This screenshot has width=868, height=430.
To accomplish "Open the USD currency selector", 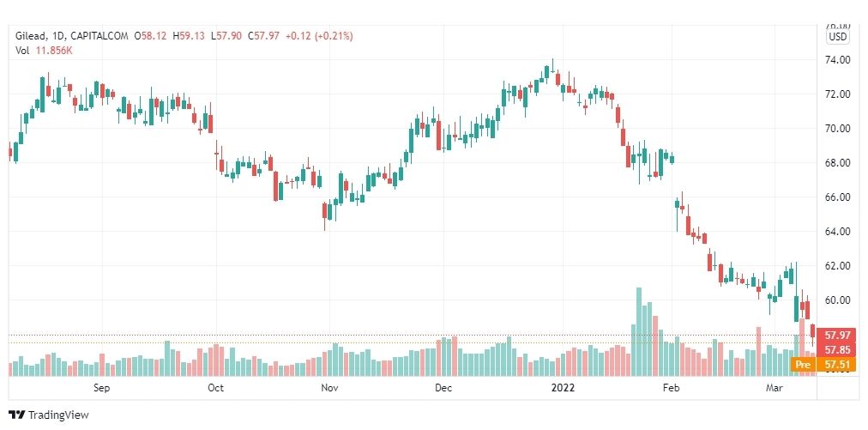I will tap(838, 37).
